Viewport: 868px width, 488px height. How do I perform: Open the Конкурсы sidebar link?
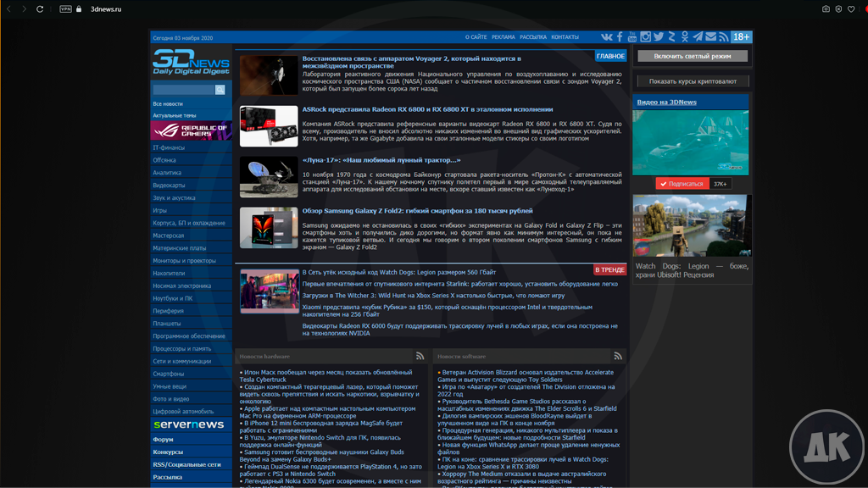[168, 452]
